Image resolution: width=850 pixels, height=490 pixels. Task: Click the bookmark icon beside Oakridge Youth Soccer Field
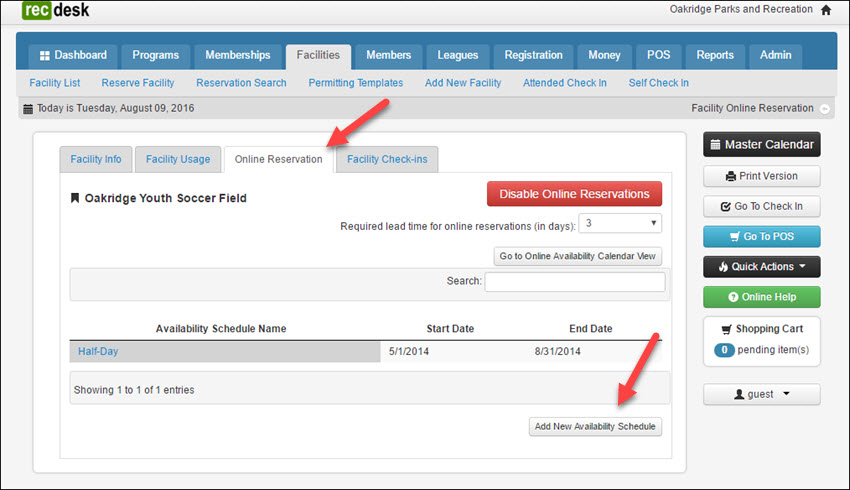75,198
